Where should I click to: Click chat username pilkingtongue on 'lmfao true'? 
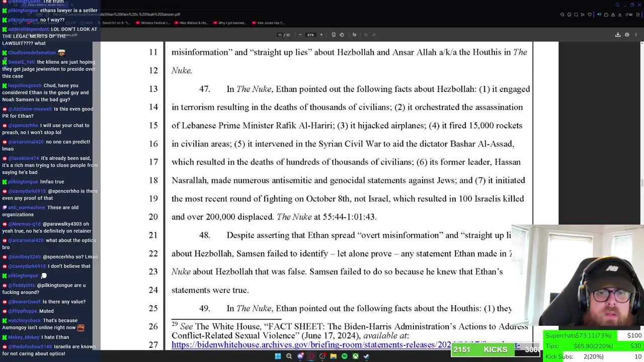[23, 182]
